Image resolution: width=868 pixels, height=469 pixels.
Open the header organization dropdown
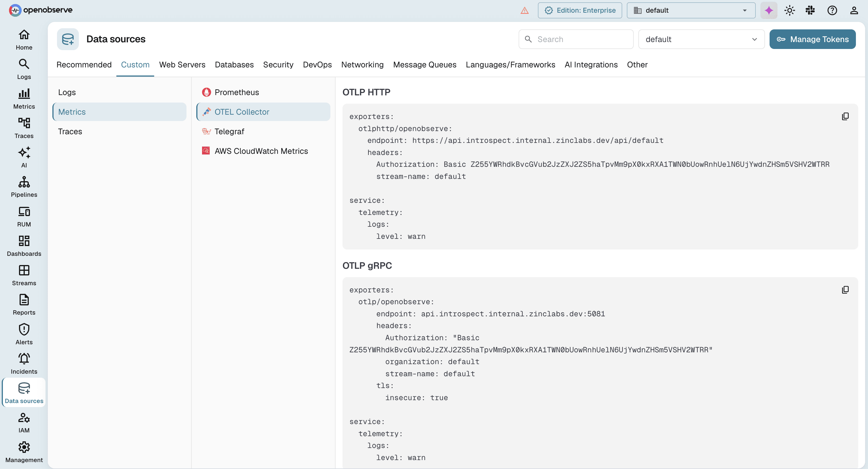coord(691,10)
